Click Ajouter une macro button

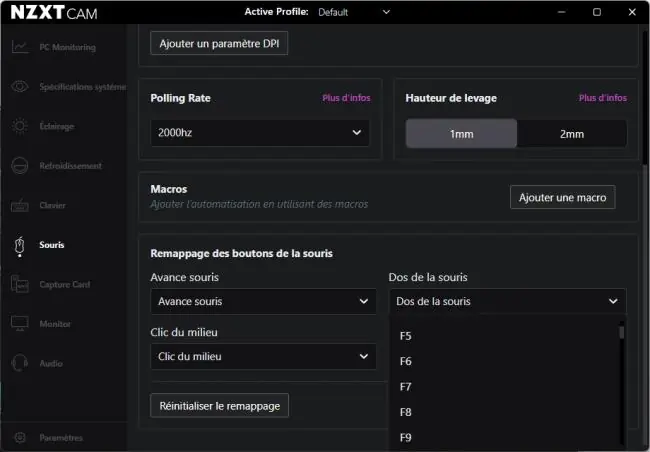tap(563, 197)
